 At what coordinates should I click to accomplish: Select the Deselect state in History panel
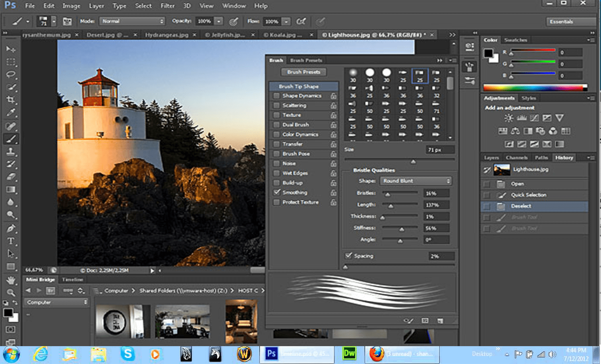pos(522,206)
